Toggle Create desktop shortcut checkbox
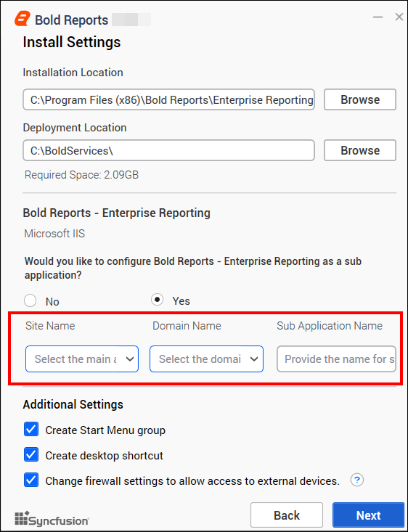The width and height of the screenshot is (408, 532). (x=31, y=454)
